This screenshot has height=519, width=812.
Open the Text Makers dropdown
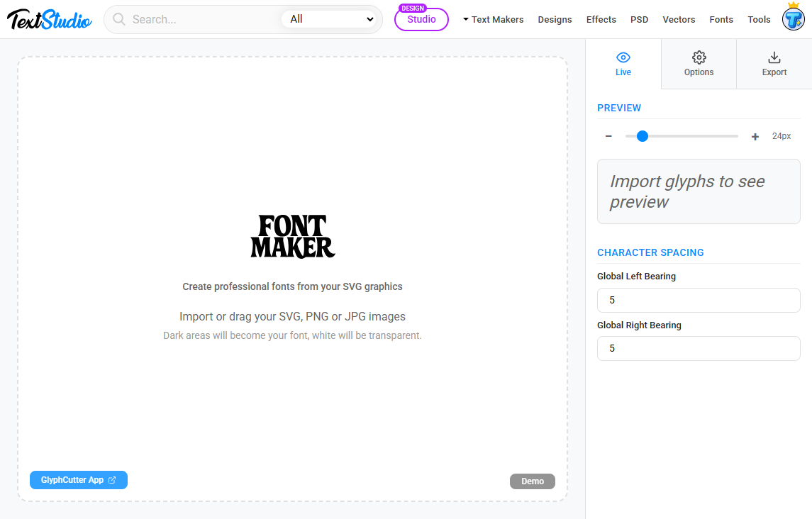pos(493,19)
